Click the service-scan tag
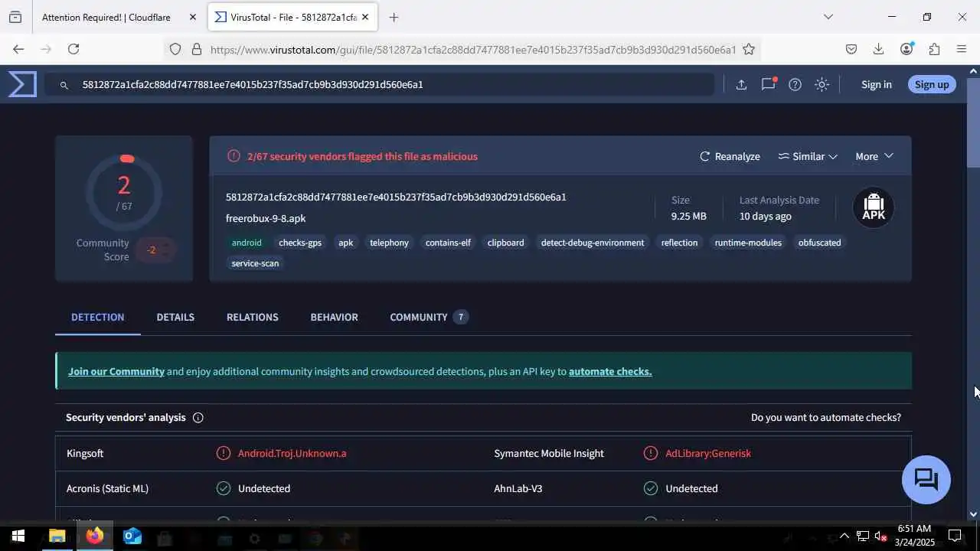This screenshot has width=980, height=551. coord(255,263)
